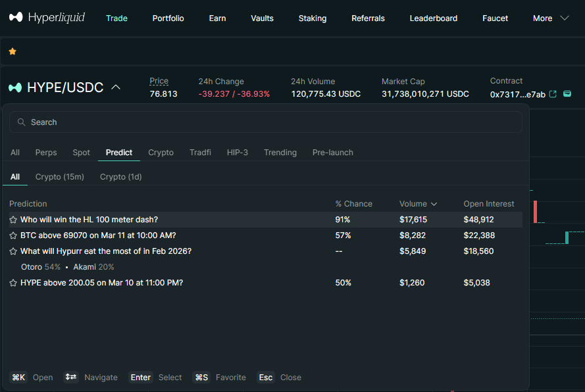Favorite the HL 100 meter dash prediction
The image size is (585, 392).
pyautogui.click(x=13, y=220)
